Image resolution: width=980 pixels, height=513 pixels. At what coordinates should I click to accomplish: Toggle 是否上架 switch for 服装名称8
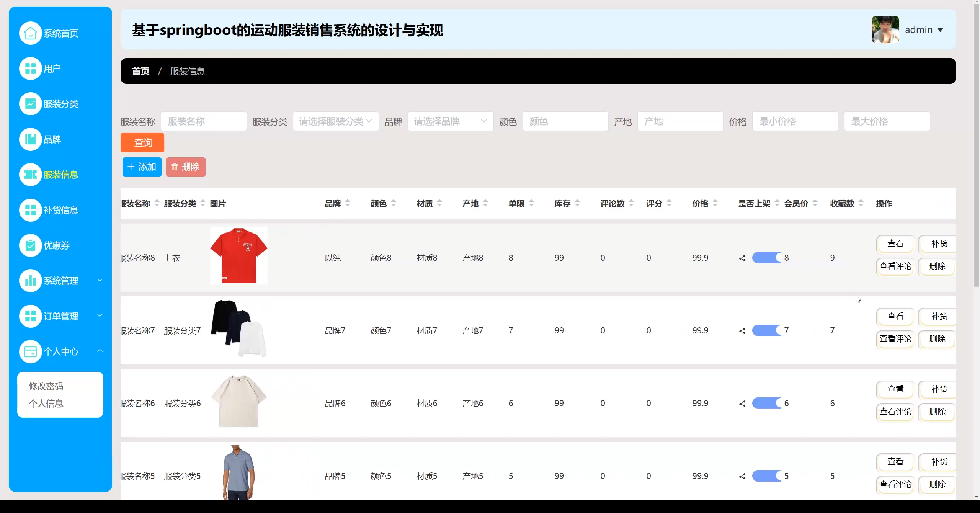[x=767, y=258]
